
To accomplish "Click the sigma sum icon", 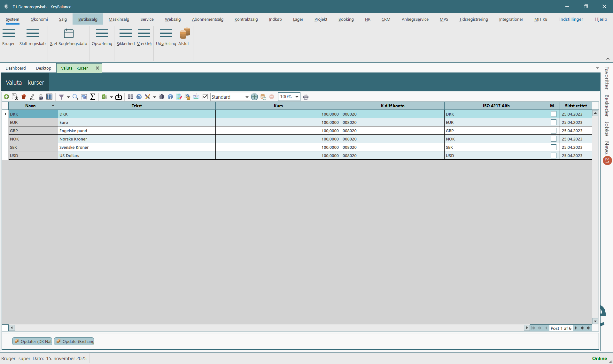I will click(93, 97).
